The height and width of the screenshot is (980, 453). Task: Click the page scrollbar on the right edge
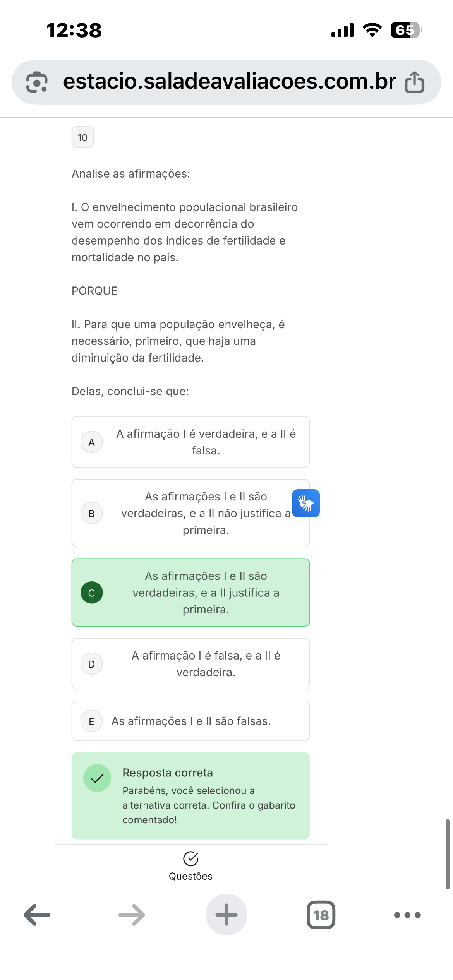(447, 853)
